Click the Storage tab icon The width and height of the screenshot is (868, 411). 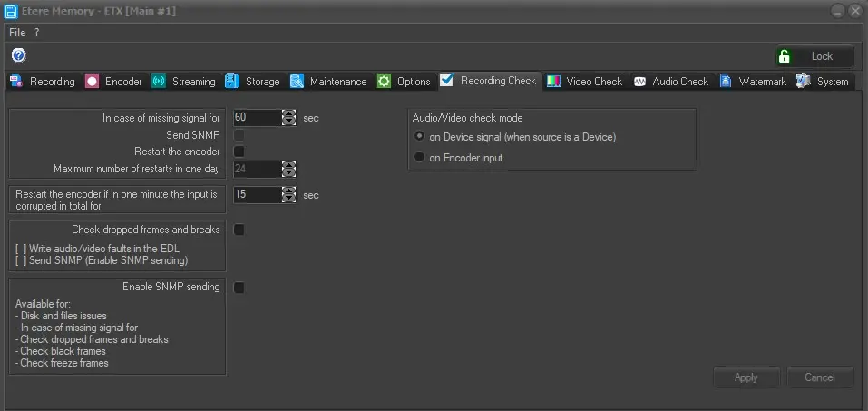pyautogui.click(x=232, y=82)
